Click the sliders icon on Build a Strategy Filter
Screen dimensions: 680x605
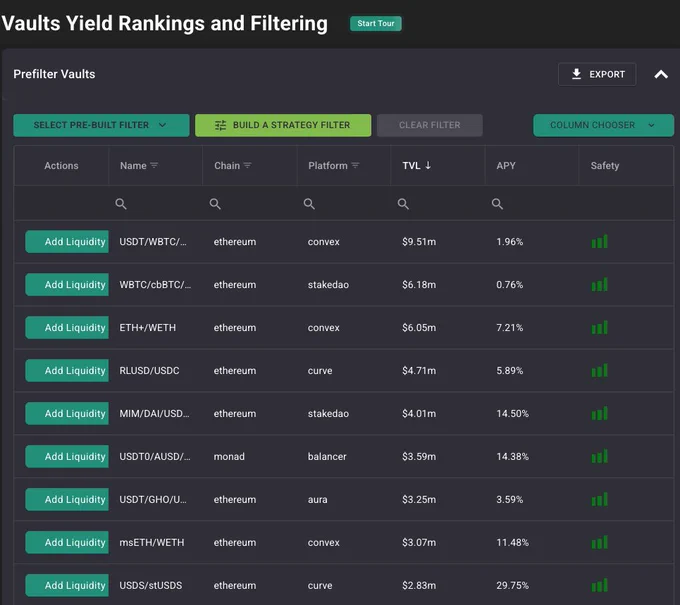[x=221, y=125]
